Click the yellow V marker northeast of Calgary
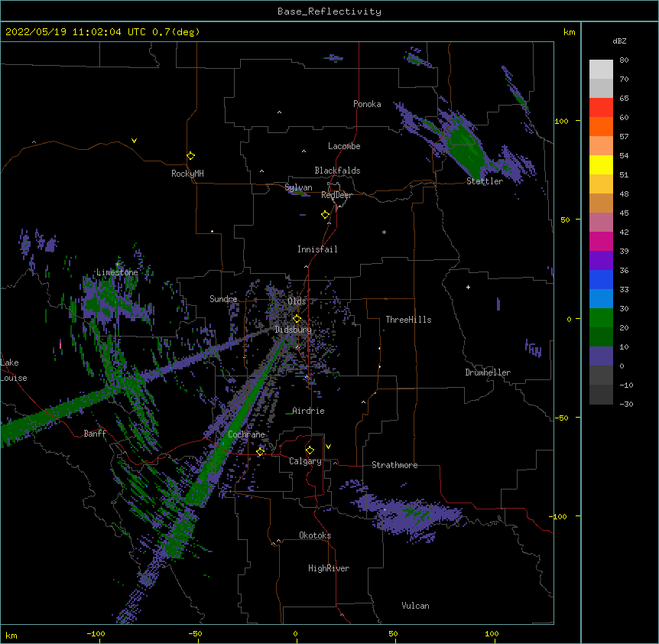 coord(328,447)
